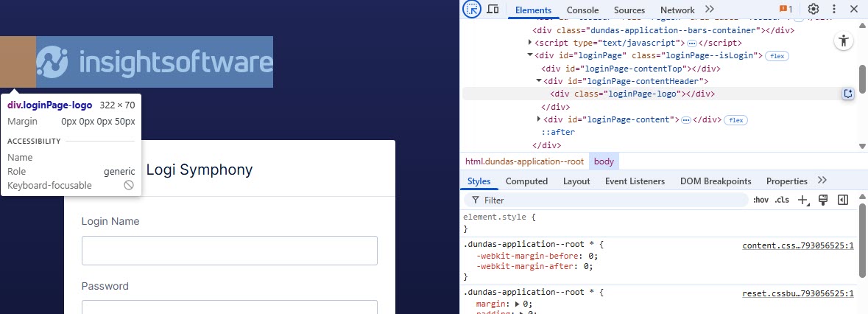
Task: Select the loginPage-contentTop div row
Action: point(630,69)
